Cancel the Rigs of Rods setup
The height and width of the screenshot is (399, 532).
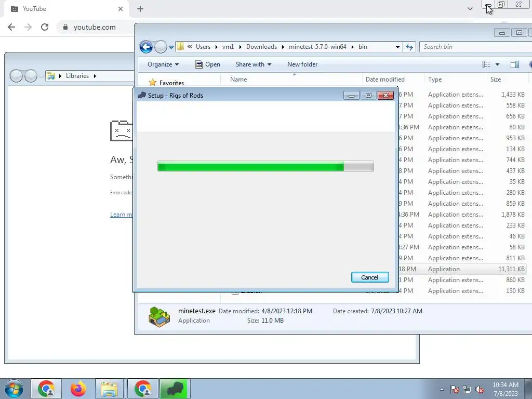370,277
